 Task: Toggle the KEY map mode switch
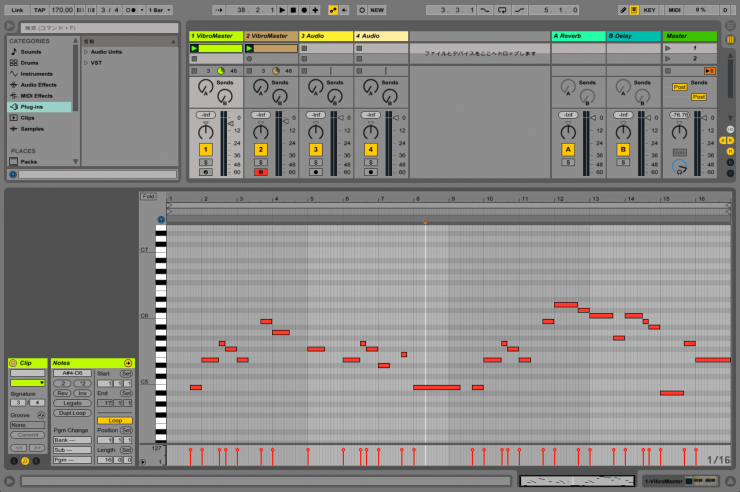[649, 10]
